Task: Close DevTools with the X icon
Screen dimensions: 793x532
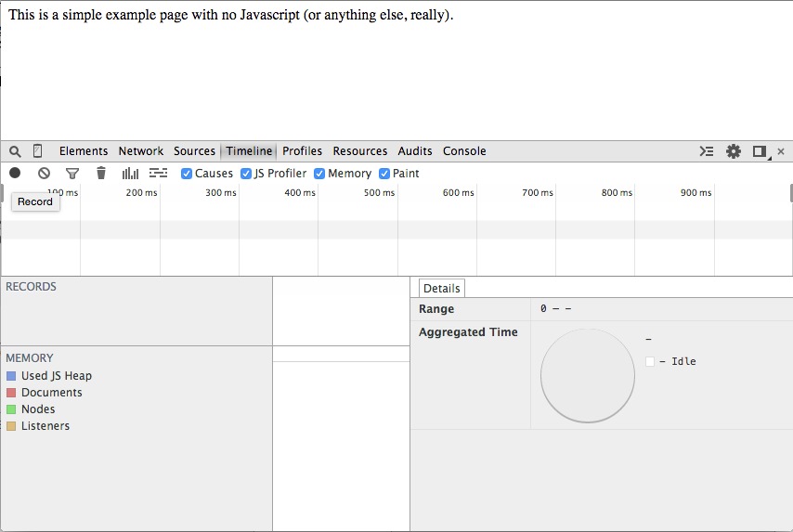Action: tap(781, 151)
